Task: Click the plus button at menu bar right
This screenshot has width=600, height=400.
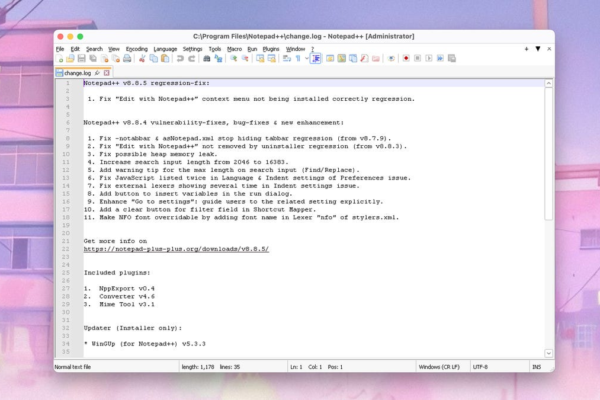Action: pyautogui.click(x=526, y=49)
